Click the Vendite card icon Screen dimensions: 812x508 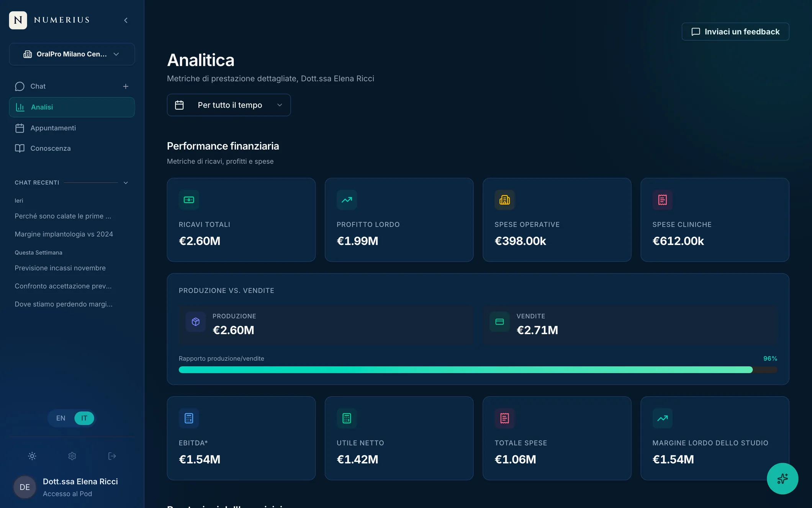(499, 322)
